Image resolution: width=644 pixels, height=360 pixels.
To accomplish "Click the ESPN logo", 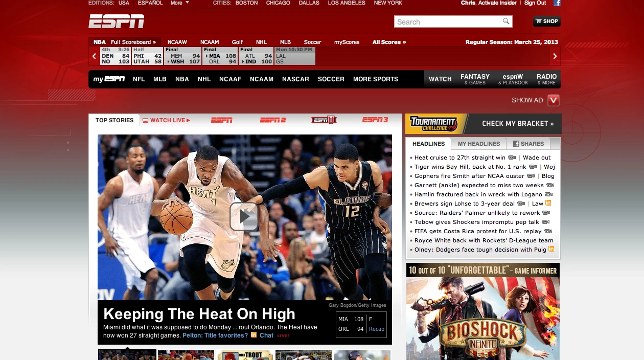I will point(116,21).
